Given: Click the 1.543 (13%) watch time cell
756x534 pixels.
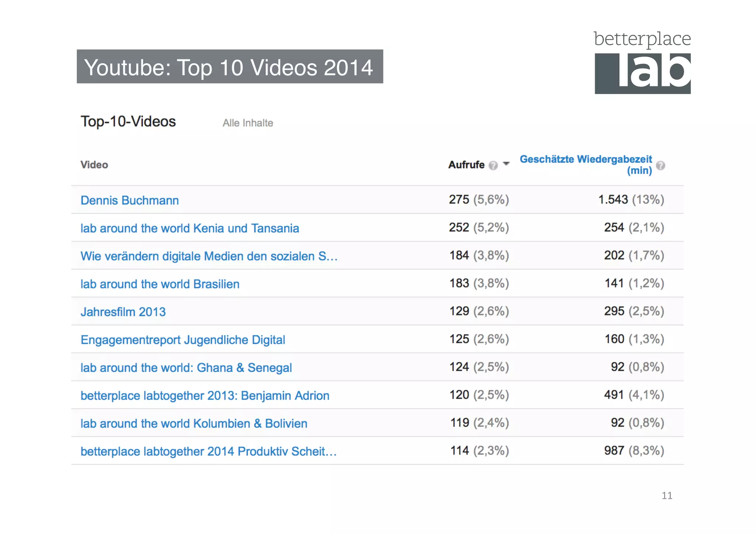Looking at the screenshot, I should pyautogui.click(x=631, y=200).
